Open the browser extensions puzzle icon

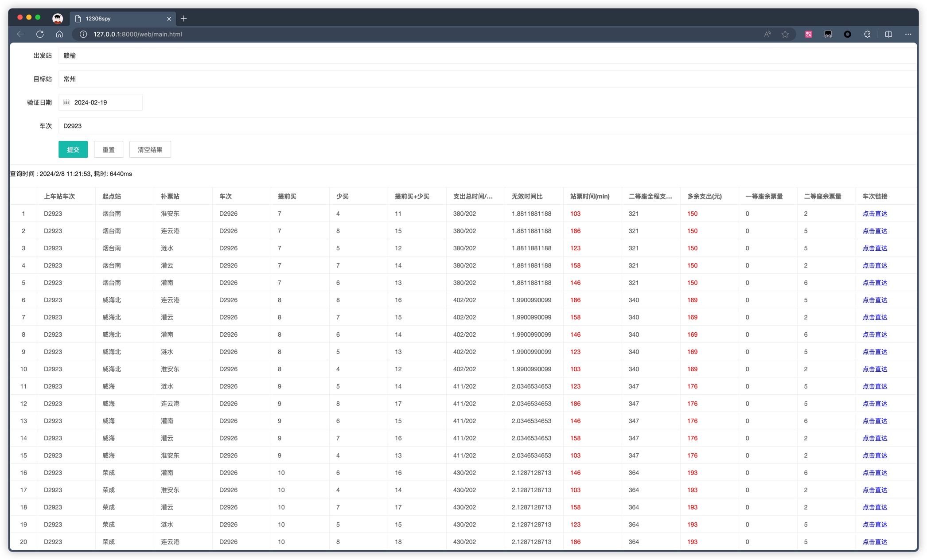(x=867, y=34)
